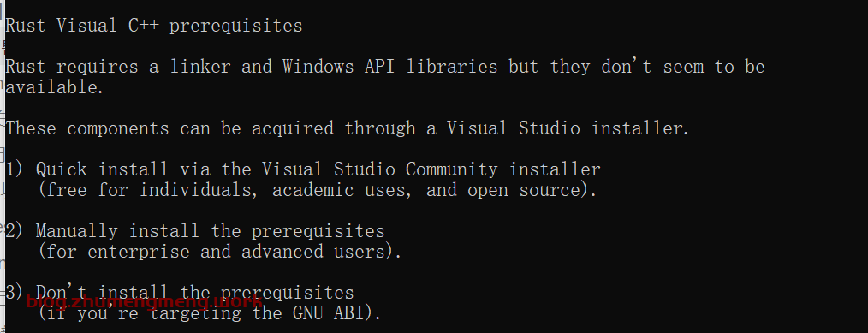Click the "GNU ABI)." text
The image size is (868, 333).
[336, 313]
